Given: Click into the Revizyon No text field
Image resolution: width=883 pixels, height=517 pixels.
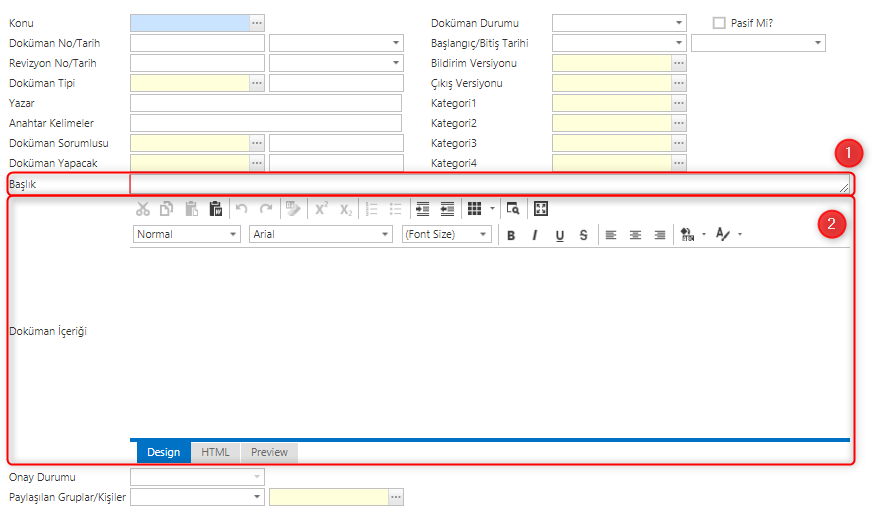Looking at the screenshot, I should click(x=197, y=63).
